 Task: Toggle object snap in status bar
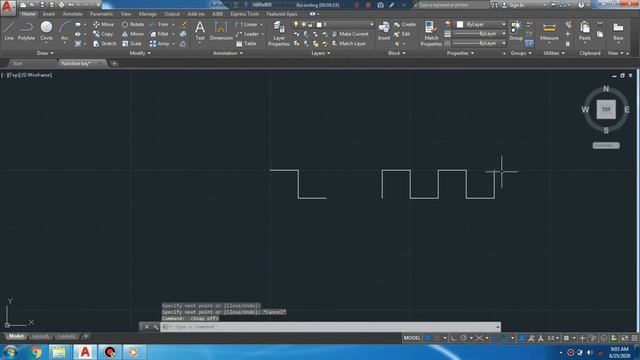click(x=504, y=338)
